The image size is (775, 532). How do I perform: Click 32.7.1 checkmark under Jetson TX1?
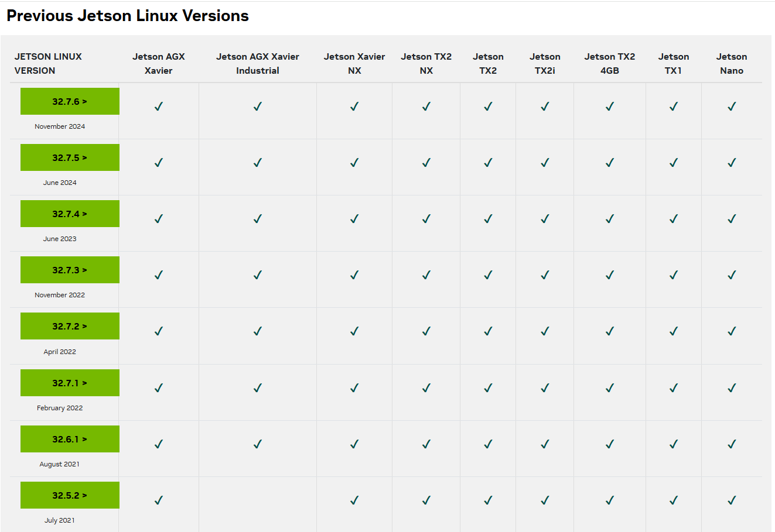674,388
